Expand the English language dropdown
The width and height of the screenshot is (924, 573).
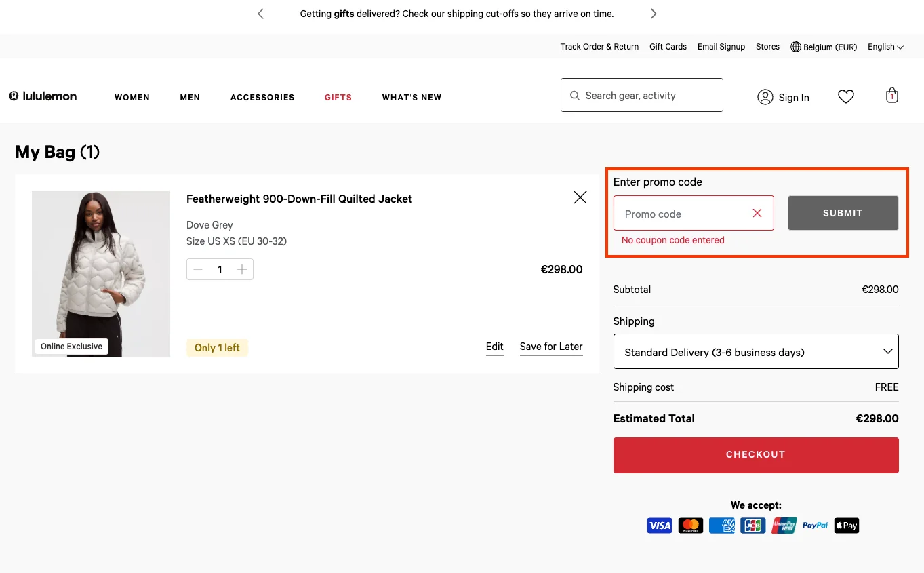tap(885, 46)
